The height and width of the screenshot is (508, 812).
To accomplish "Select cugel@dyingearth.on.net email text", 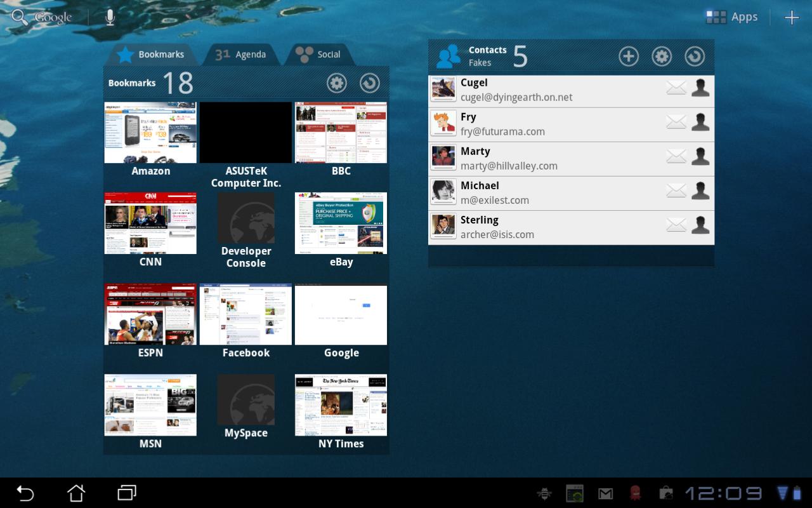I will pyautogui.click(x=516, y=97).
